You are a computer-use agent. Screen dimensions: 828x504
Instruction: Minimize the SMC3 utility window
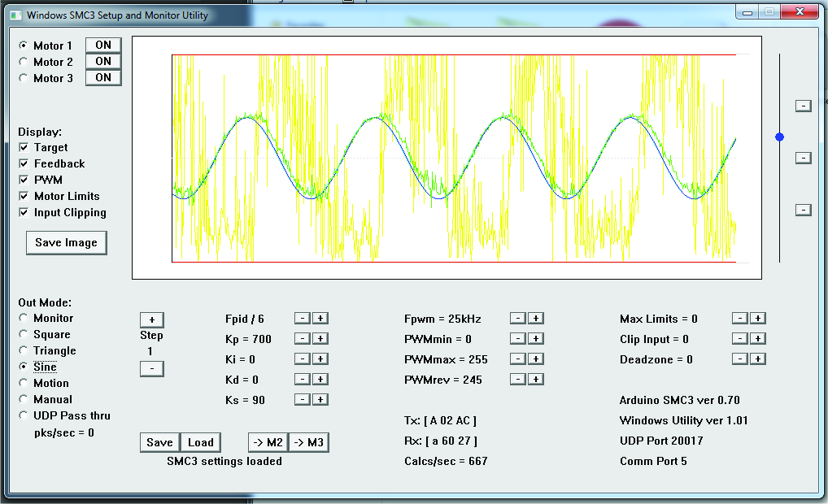(747, 12)
